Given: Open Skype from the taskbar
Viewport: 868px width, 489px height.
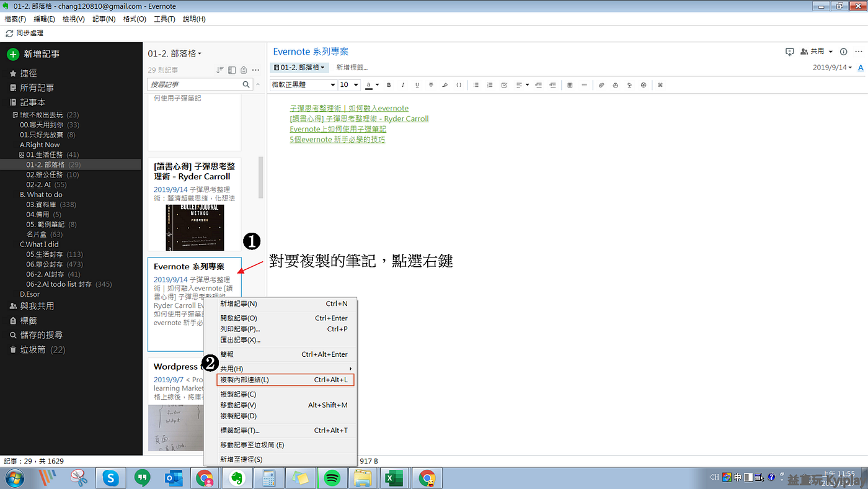Looking at the screenshot, I should [x=111, y=478].
